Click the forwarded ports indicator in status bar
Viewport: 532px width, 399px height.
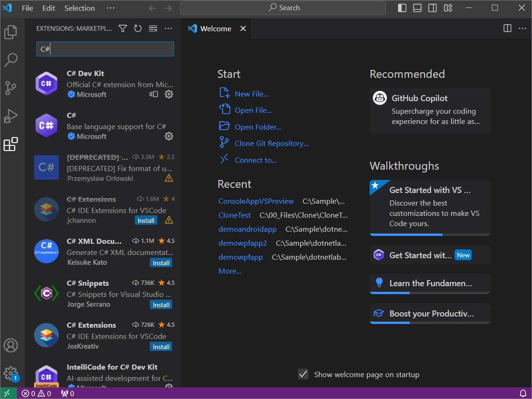[68, 393]
